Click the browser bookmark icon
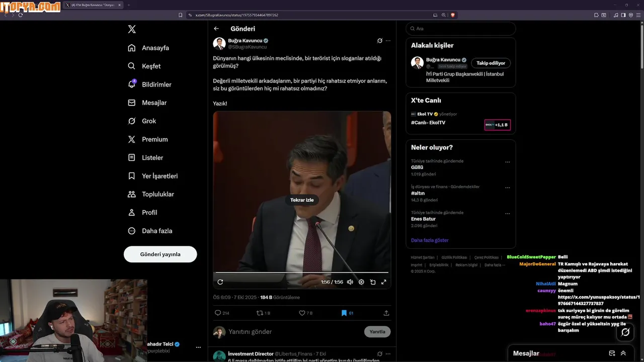 point(180,15)
